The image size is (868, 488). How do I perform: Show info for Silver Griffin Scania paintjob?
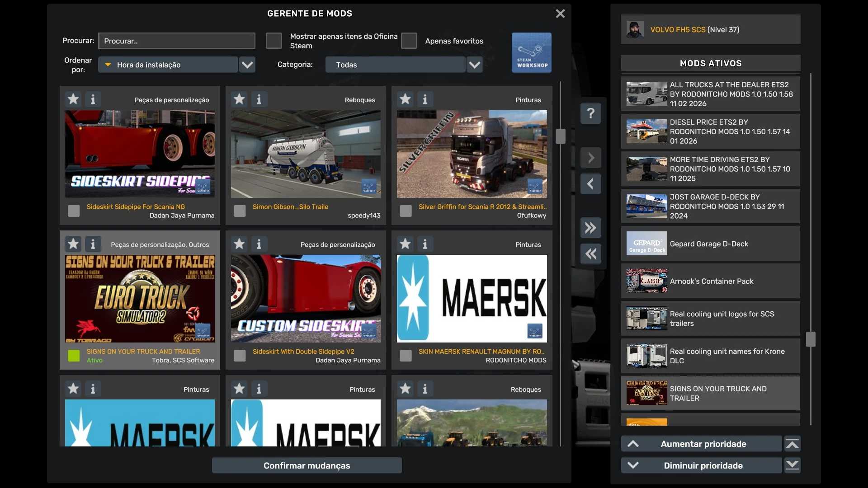coord(425,99)
